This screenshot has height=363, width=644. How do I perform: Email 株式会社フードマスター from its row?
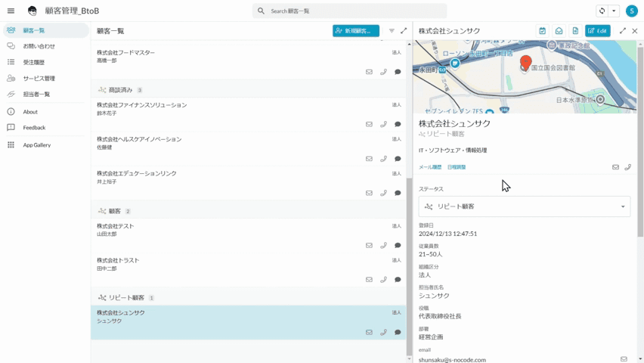(x=369, y=72)
